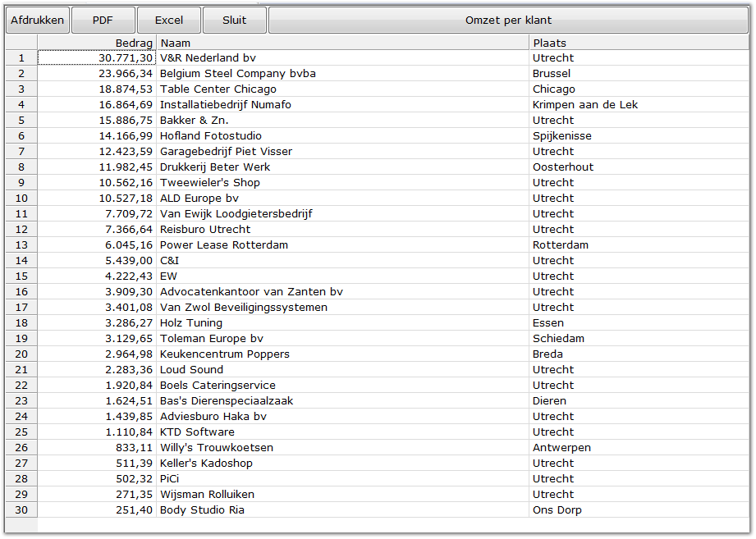Select row header number 15
Viewport: 756px width, 539px height.
[21, 276]
